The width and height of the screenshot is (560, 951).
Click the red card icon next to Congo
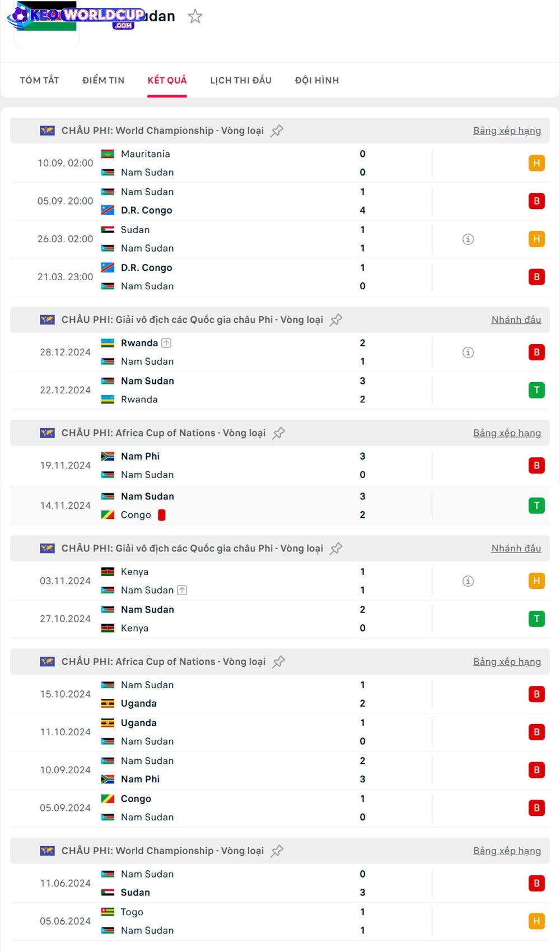(x=161, y=515)
